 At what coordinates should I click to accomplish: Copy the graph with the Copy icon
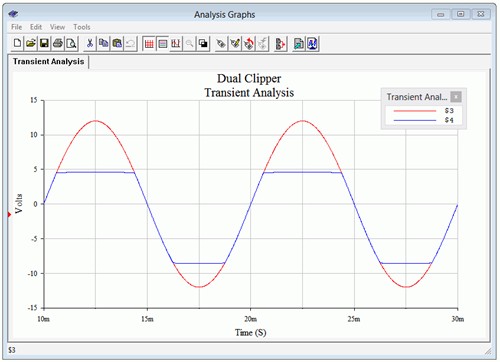103,43
